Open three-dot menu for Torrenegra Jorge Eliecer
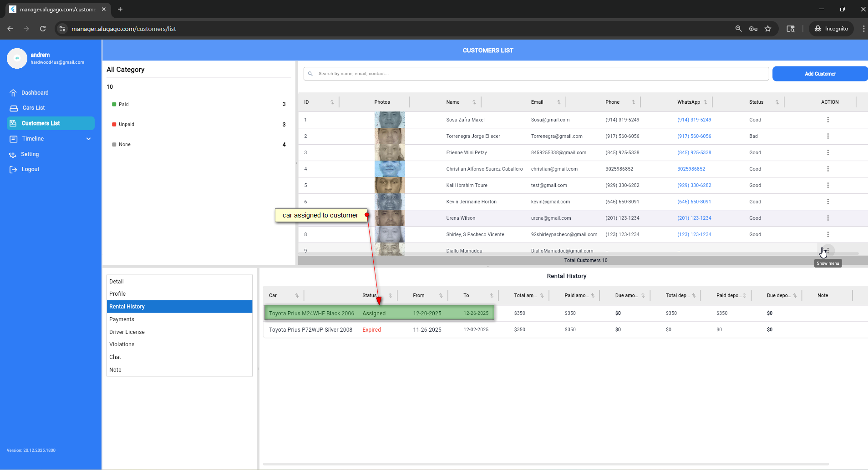868x470 pixels. (x=827, y=136)
